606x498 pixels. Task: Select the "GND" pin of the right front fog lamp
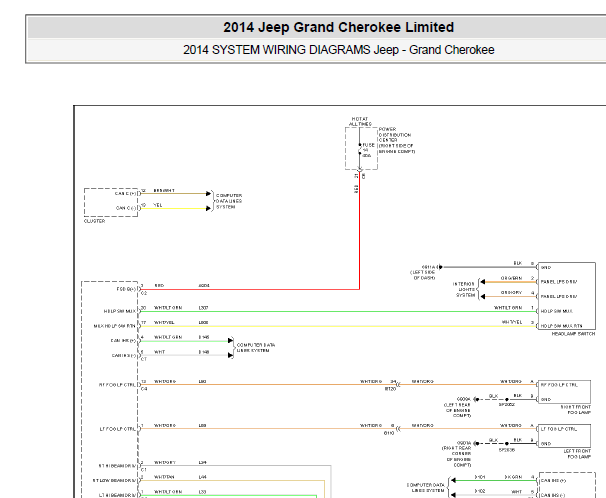coord(546,399)
